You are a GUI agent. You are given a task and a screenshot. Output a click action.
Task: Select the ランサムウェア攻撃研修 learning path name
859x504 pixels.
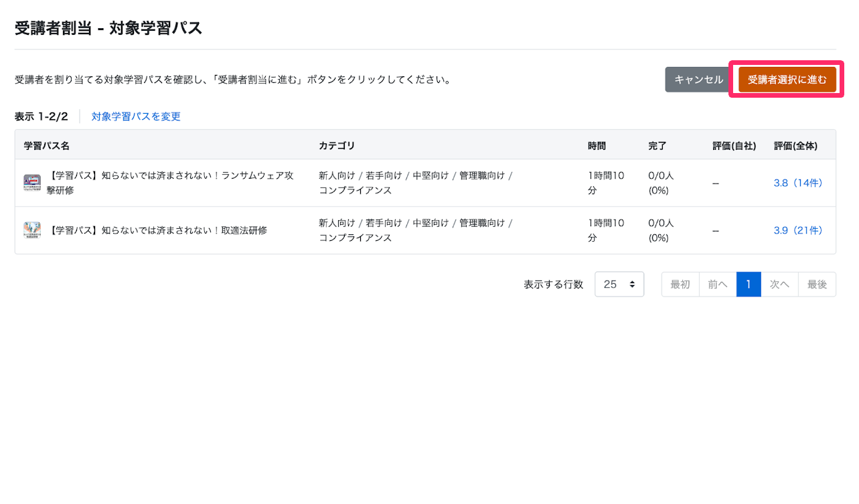pyautogui.click(x=171, y=183)
